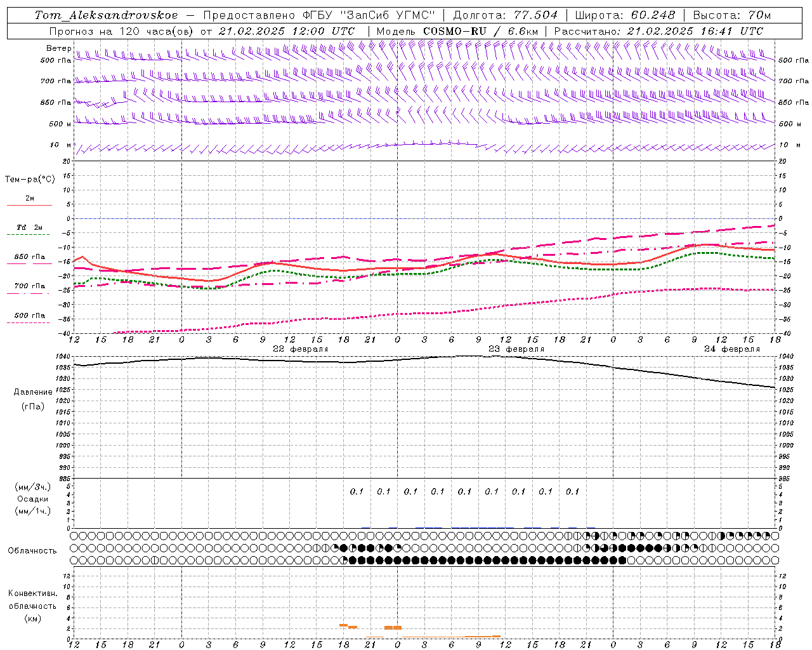Select the calculation time 21.02.2025 16:41 UTC
Screen dimensions: 812x650
pos(695,31)
